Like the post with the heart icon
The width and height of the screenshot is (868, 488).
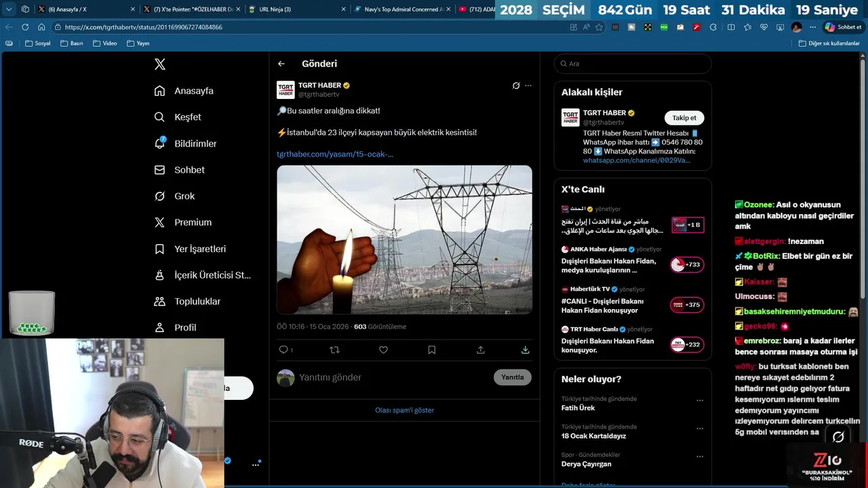click(383, 350)
